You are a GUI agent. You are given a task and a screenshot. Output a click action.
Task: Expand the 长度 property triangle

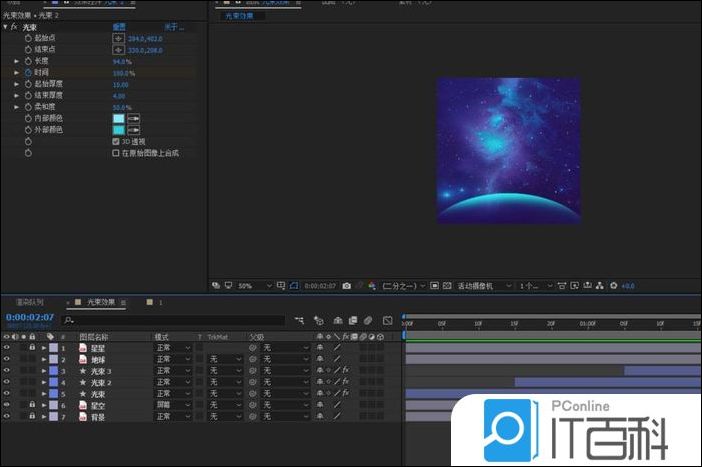click(17, 62)
